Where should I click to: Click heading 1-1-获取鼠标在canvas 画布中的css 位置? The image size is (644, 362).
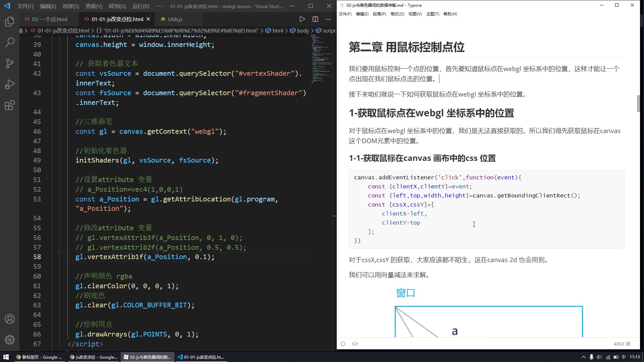(422, 158)
